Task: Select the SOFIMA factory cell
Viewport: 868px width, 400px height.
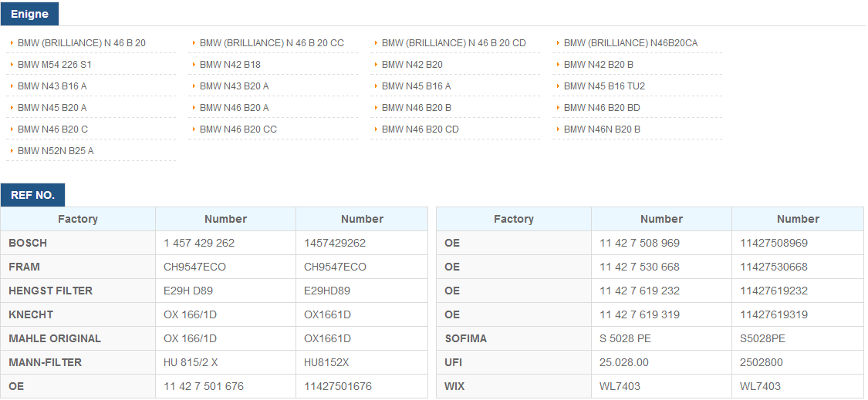Action: click(x=514, y=338)
